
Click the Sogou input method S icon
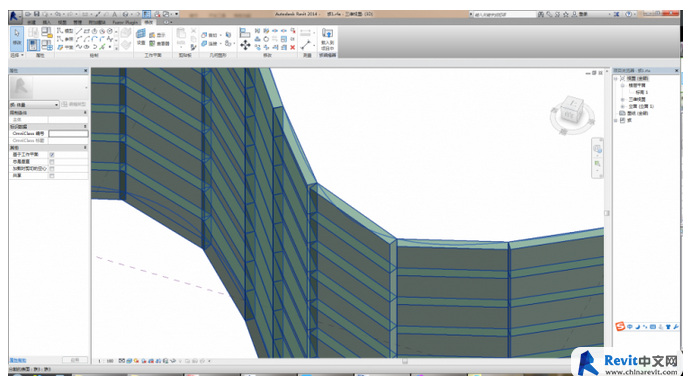point(620,327)
